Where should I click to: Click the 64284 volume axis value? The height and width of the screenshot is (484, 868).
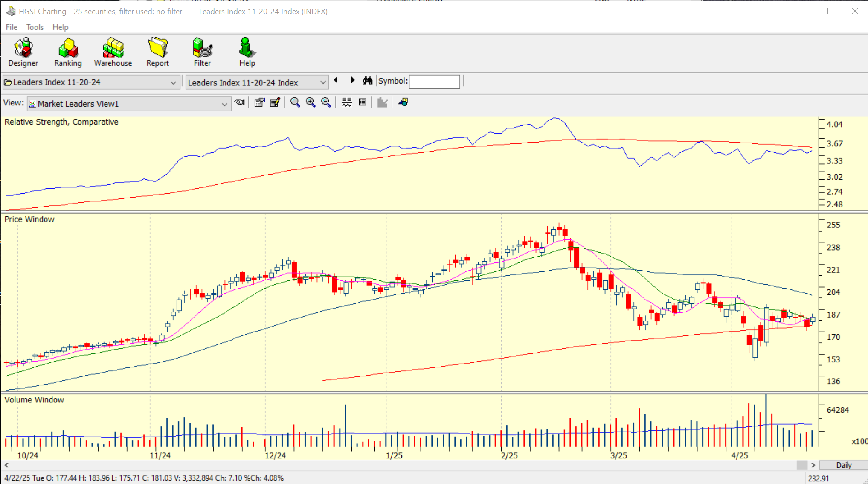(838, 410)
